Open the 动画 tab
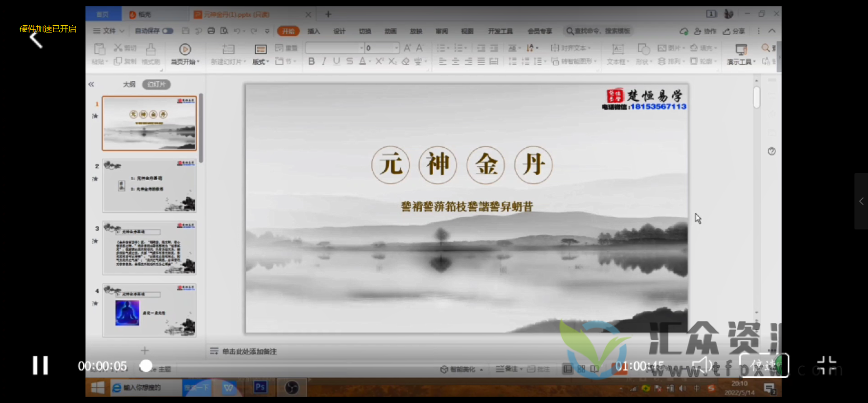This screenshot has width=868, height=403. 391,31
